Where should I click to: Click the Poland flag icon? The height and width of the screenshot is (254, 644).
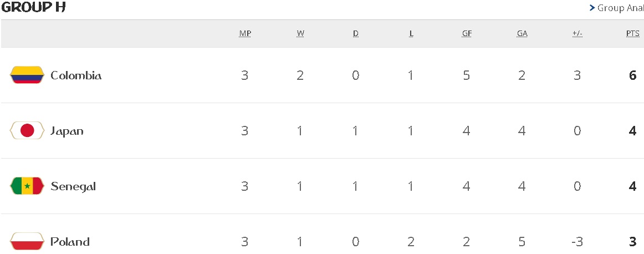[x=27, y=241]
